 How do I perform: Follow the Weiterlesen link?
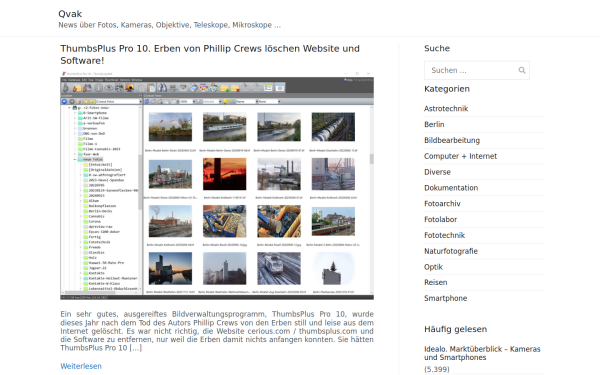pyautogui.click(x=81, y=366)
